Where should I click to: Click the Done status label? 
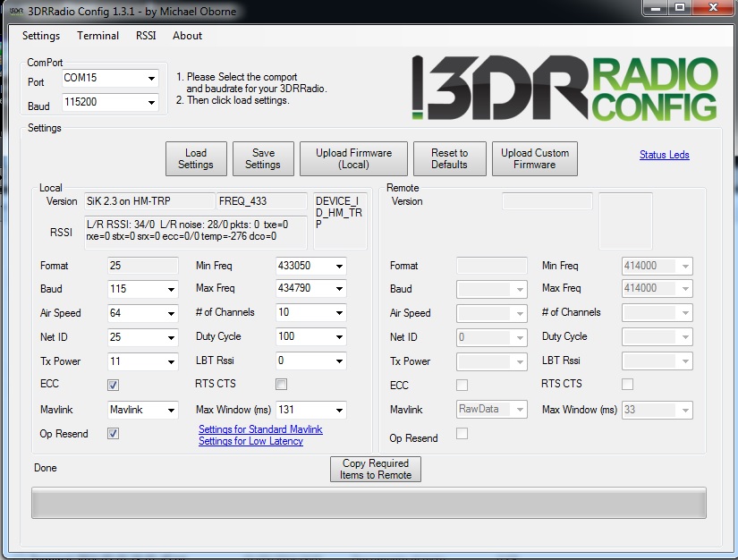[x=46, y=468]
